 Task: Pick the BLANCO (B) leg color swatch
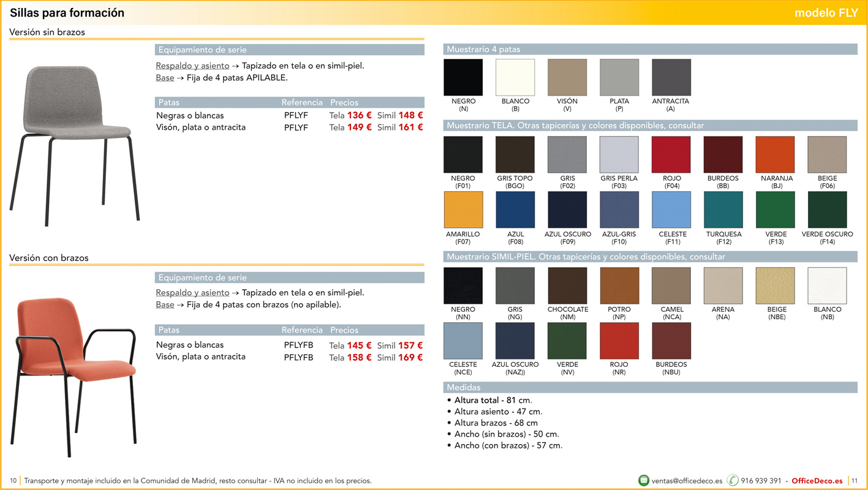pyautogui.click(x=515, y=77)
